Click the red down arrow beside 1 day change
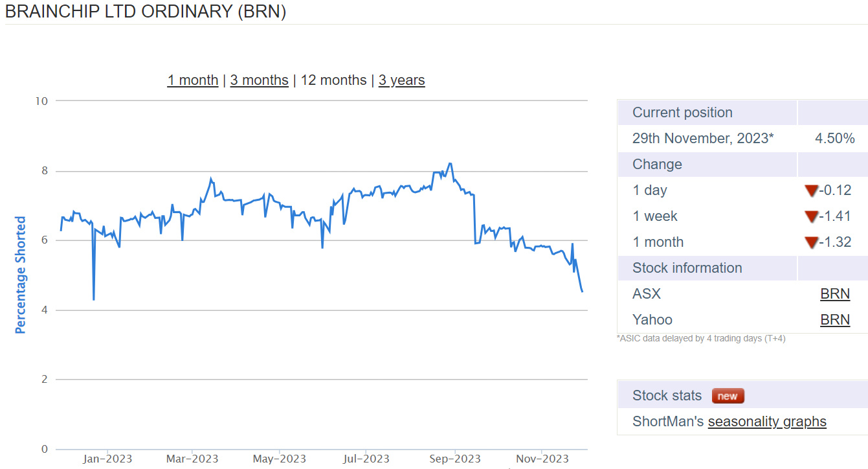Image resolution: width=868 pixels, height=469 pixels. pyautogui.click(x=811, y=190)
